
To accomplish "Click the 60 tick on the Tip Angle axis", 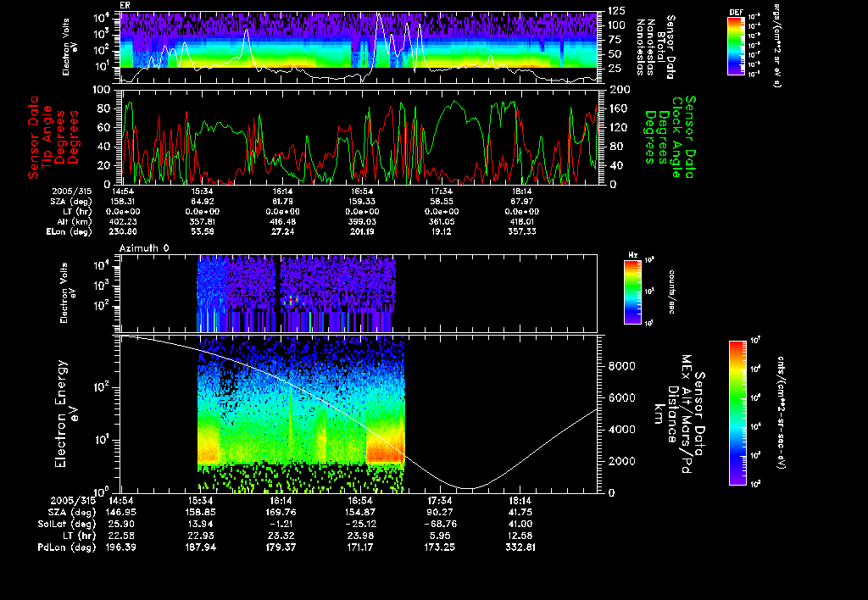I will pos(104,128).
